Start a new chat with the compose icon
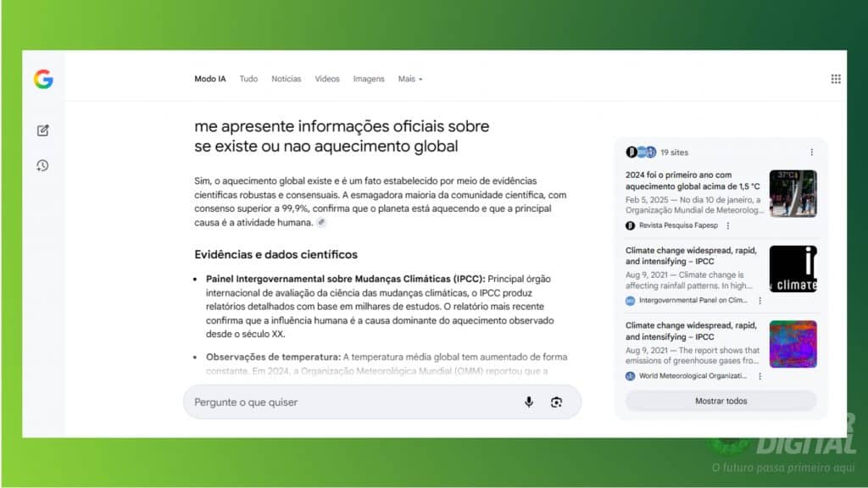 [42, 130]
